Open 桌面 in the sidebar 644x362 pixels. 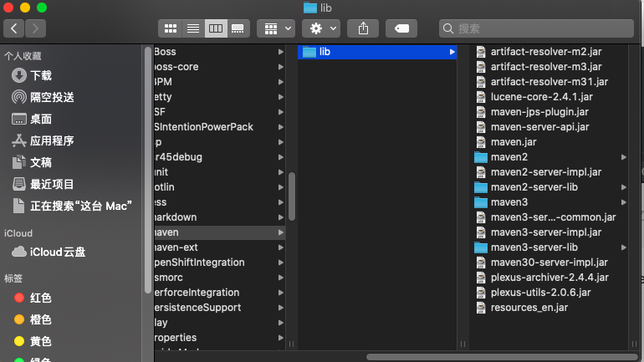[32, 119]
